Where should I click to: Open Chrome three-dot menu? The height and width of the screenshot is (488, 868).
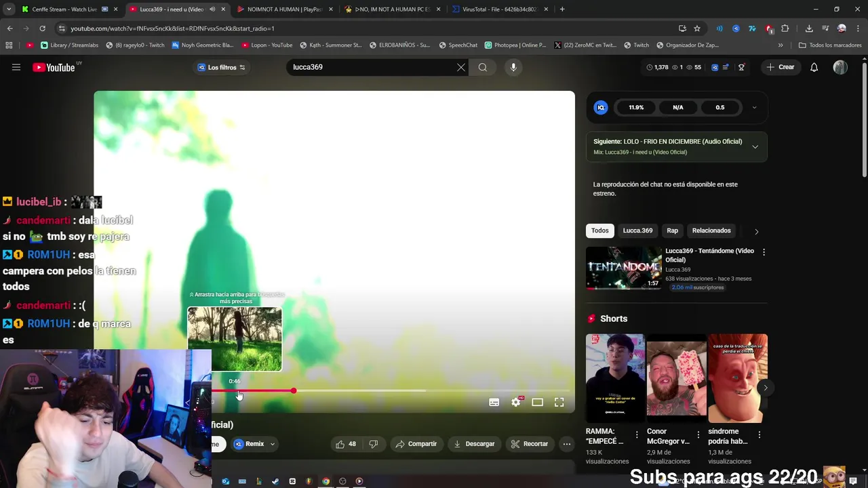(858, 28)
